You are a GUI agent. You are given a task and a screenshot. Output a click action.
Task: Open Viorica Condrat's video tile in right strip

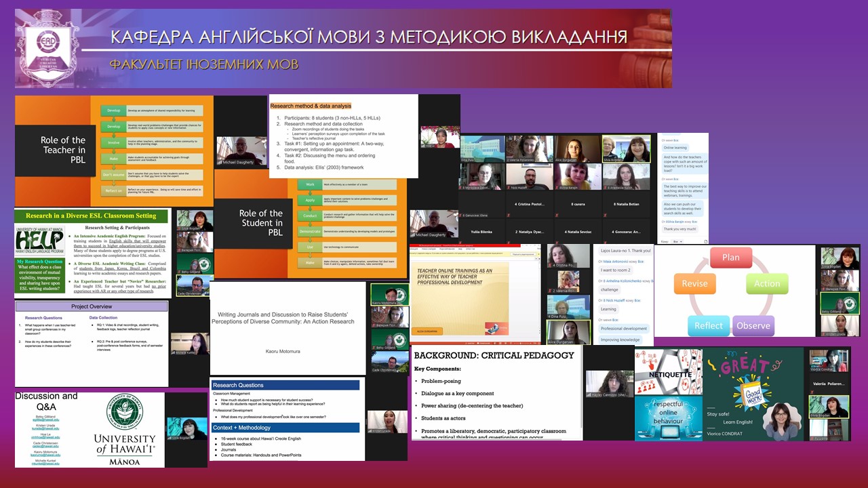(x=828, y=361)
